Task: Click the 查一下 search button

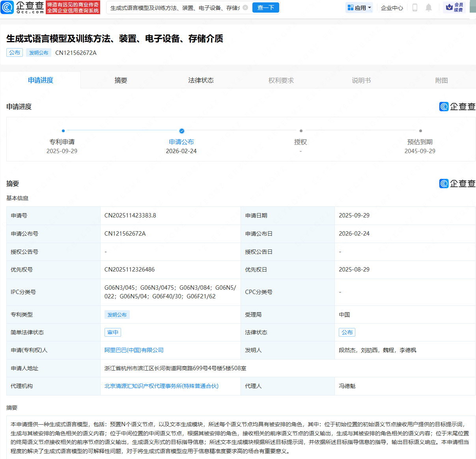Action: (x=265, y=7)
